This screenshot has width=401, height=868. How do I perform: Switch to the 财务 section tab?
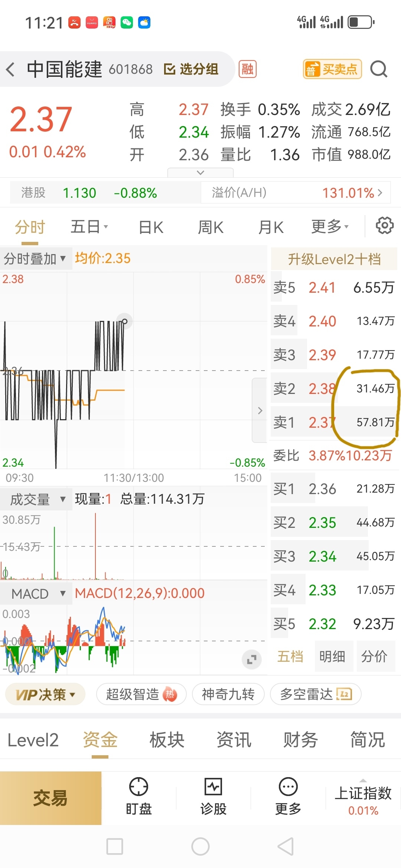click(x=300, y=740)
